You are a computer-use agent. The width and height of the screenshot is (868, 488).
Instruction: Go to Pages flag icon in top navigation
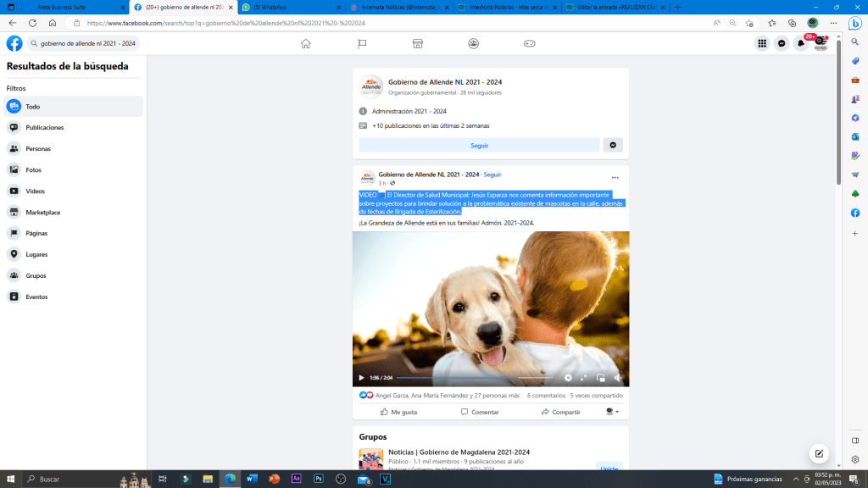[362, 43]
